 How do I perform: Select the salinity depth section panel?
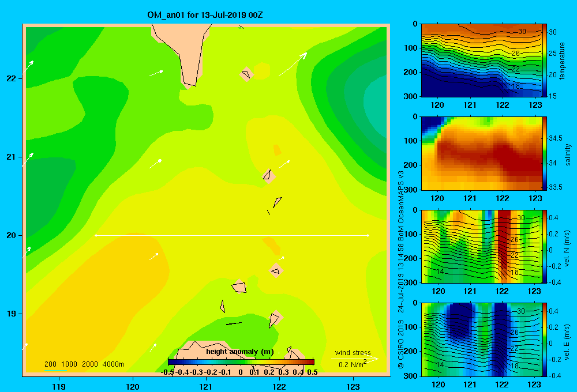(482, 153)
